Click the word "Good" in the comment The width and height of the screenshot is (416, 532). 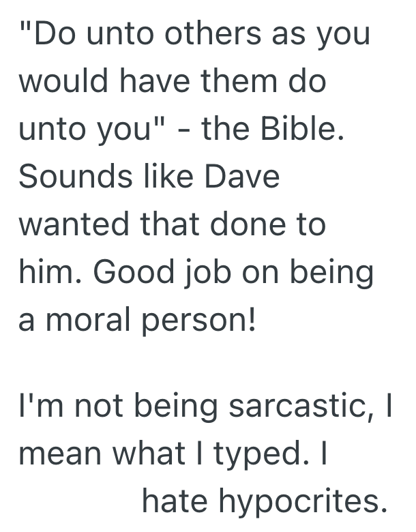[132, 272]
